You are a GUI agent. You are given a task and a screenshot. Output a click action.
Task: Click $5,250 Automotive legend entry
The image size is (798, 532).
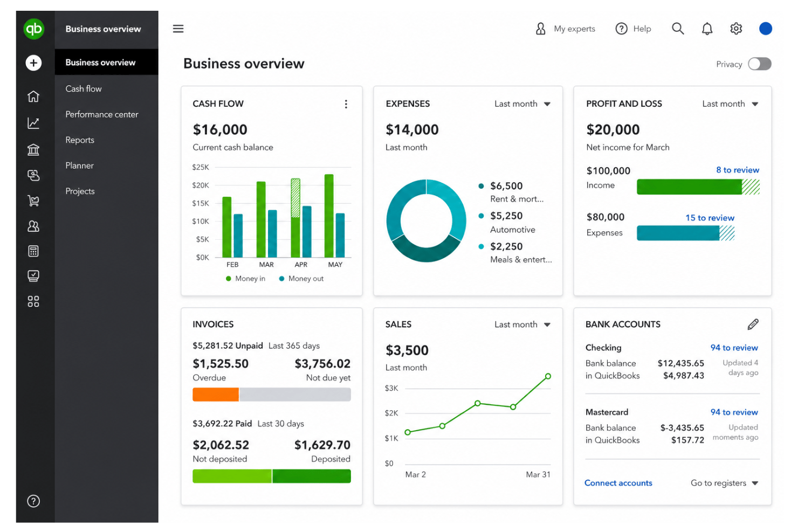coord(507,222)
